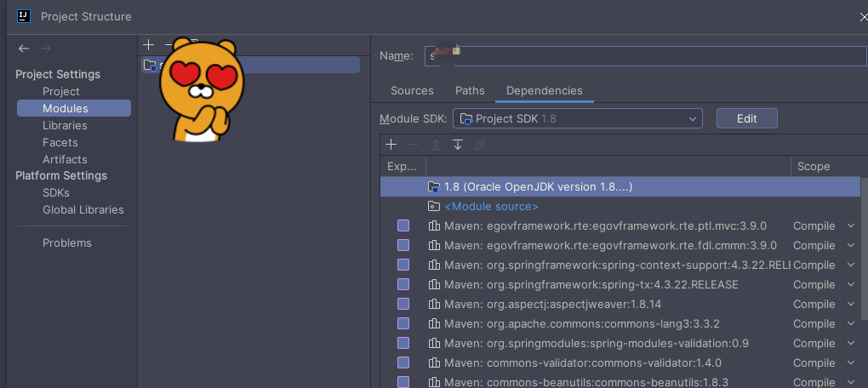The width and height of the screenshot is (868, 388).
Task: Click the forward navigation arrow
Action: (x=46, y=48)
